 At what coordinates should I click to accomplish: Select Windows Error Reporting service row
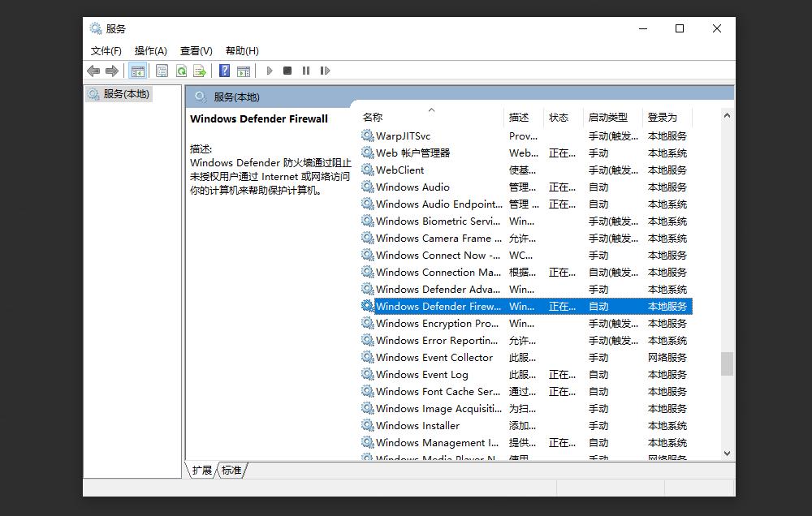527,341
